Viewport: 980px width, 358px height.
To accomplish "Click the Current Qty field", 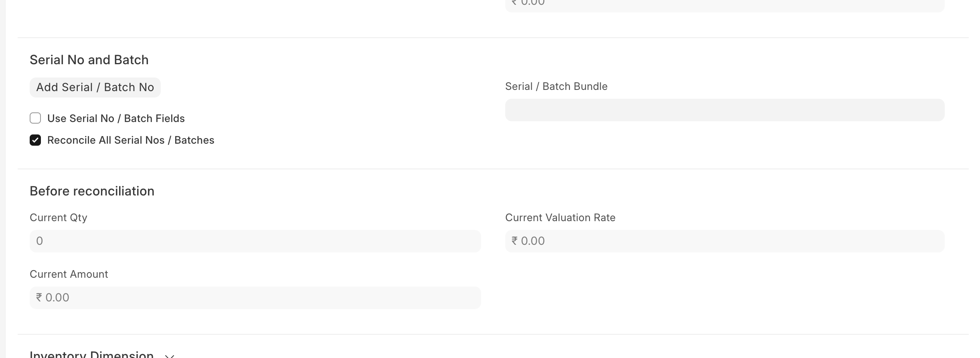I will (x=255, y=241).
